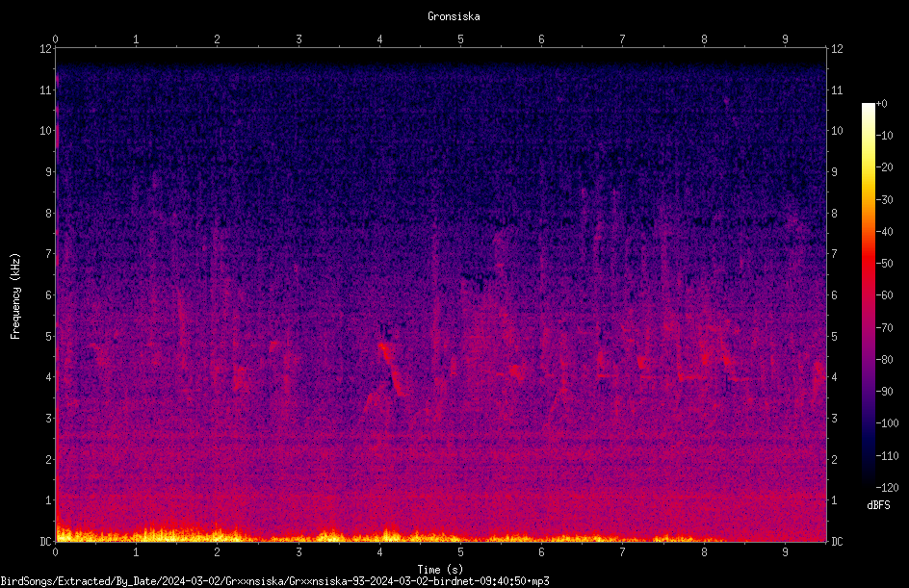
Task: Click the -120 label on color scale
Action: pyautogui.click(x=887, y=487)
